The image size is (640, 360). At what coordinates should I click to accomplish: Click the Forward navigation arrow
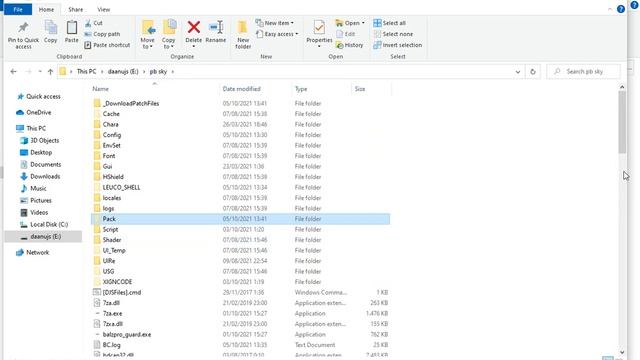point(28,71)
